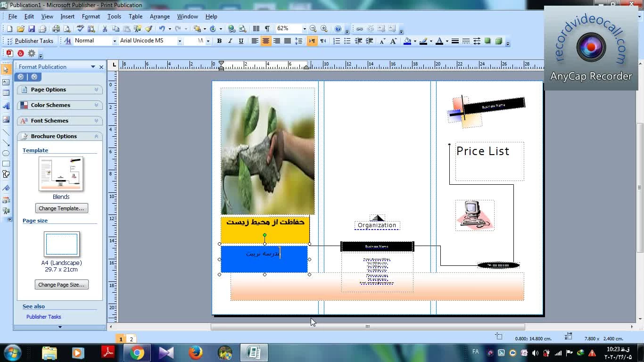Switch to page 2 tab
644x362 pixels.
pos(132,339)
